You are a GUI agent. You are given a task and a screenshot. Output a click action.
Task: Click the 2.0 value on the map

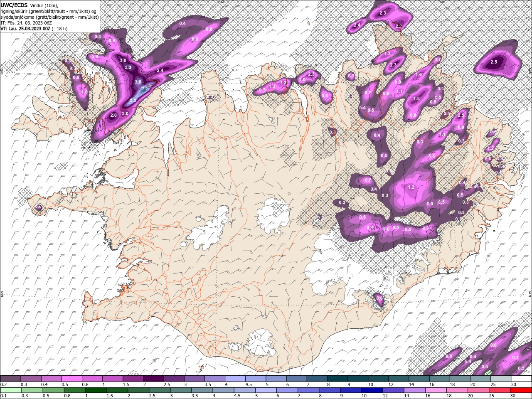pos(125,113)
